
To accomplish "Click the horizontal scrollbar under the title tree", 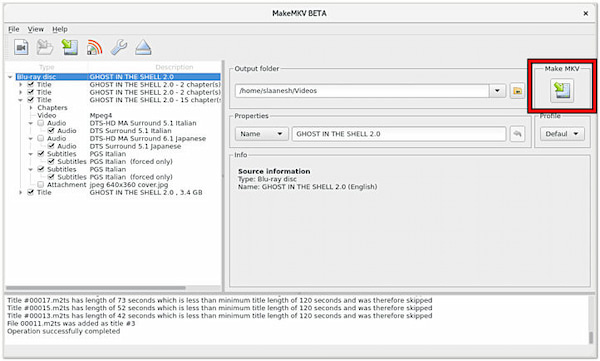I will pyautogui.click(x=96, y=288).
